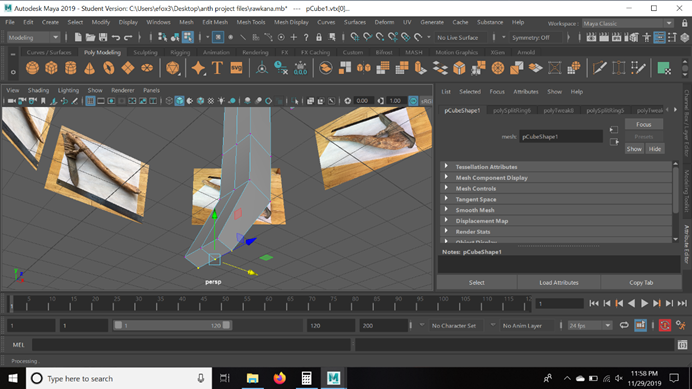The width and height of the screenshot is (692, 389).
Task: Toggle the cache playback button
Action: [x=640, y=325]
